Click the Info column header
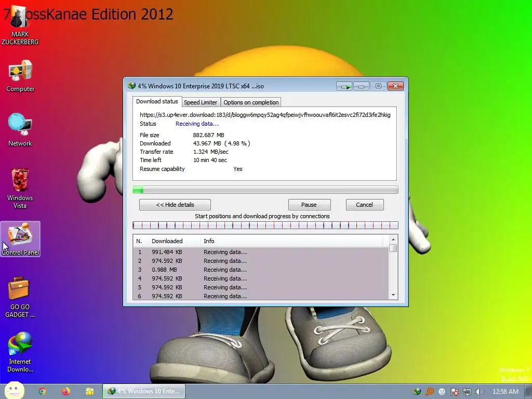This screenshot has width=532, height=399. [x=292, y=241]
